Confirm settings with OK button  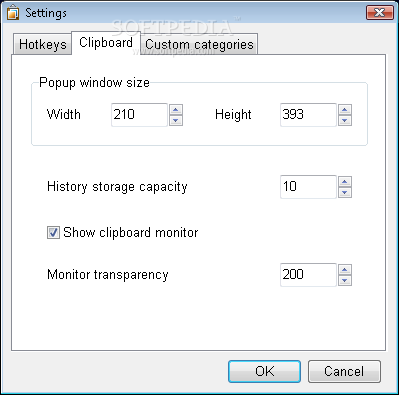(264, 371)
